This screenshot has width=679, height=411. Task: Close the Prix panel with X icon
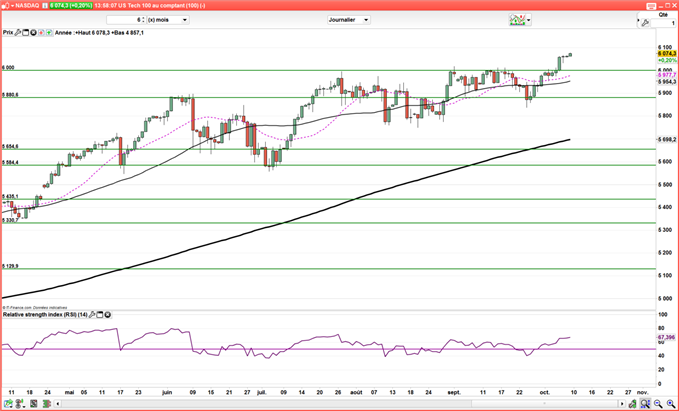coord(33,32)
